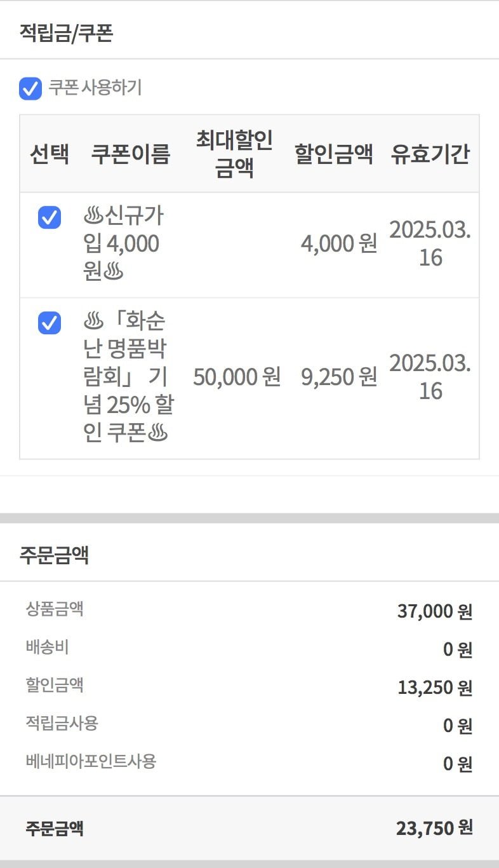
Task: Click the 선택 column header
Action: click(50, 154)
